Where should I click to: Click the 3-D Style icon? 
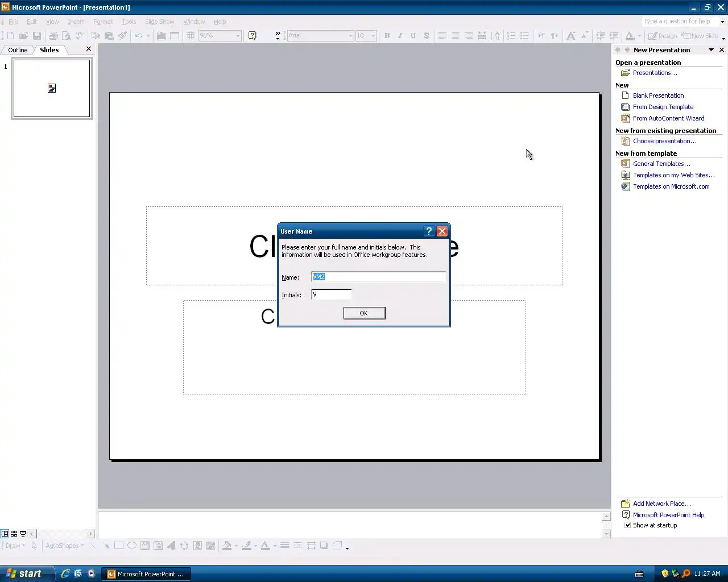(337, 546)
